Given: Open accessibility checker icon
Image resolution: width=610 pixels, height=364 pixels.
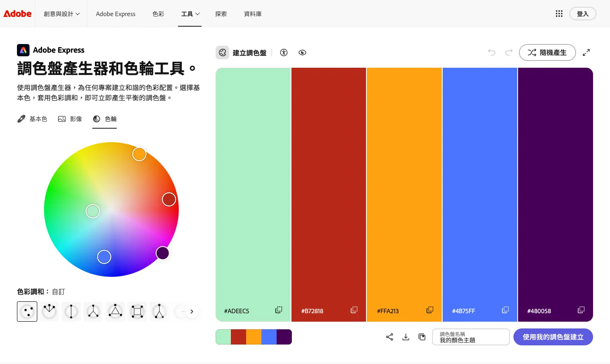Looking at the screenshot, I should click(284, 52).
